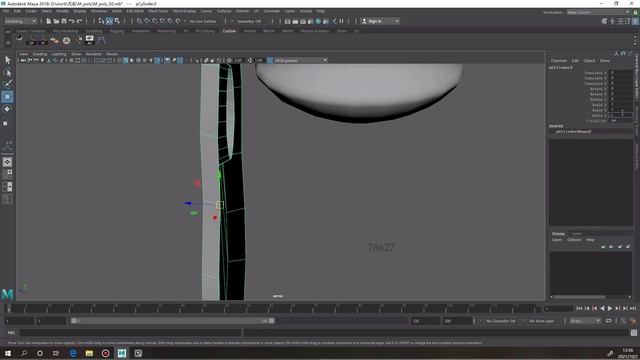Click the round wheel-shaped shelf icon

[x=66, y=40]
